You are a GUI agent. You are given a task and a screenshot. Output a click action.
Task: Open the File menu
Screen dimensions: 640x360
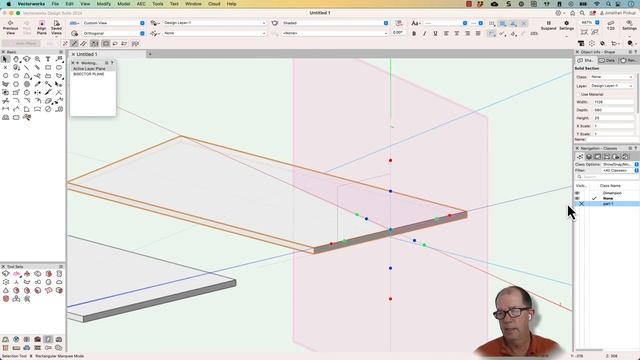click(x=55, y=4)
